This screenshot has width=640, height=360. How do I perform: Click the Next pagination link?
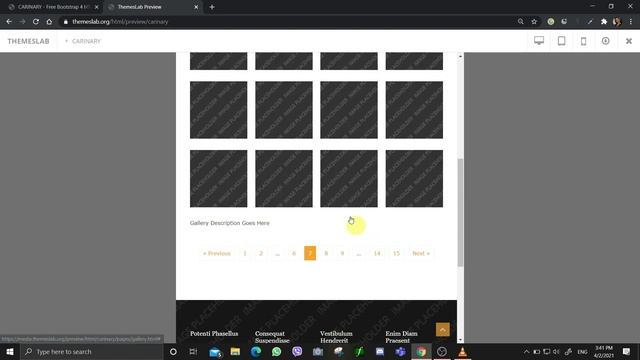(421, 253)
